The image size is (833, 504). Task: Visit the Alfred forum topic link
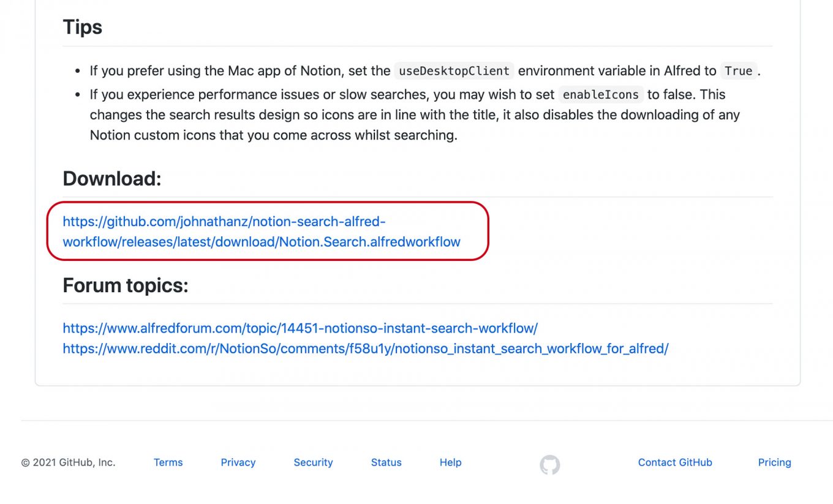(300, 328)
